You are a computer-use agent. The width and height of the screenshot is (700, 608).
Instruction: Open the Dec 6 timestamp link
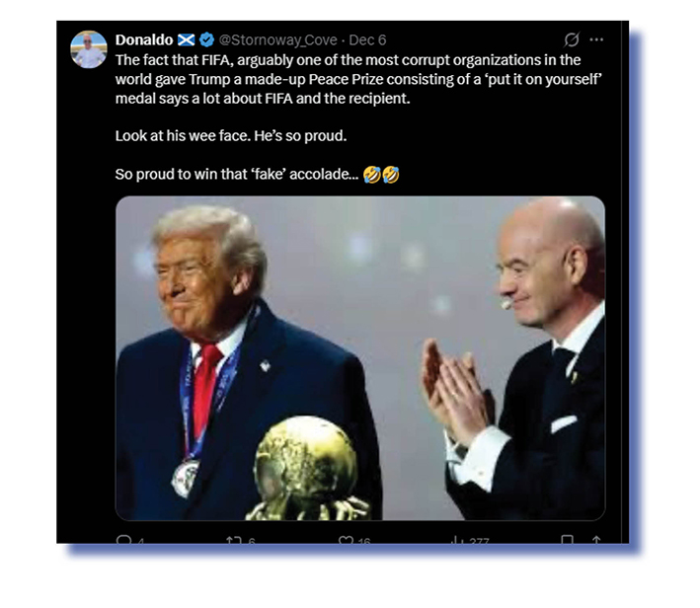click(367, 39)
